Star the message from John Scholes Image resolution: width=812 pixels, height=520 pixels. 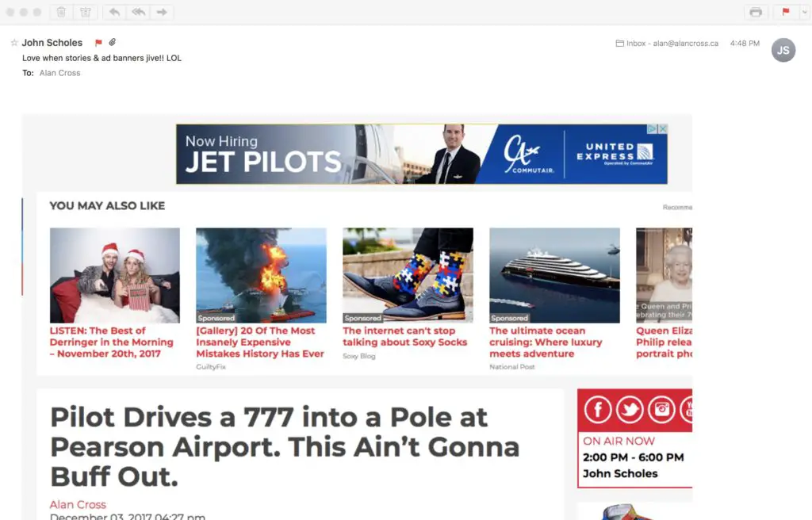click(x=14, y=43)
